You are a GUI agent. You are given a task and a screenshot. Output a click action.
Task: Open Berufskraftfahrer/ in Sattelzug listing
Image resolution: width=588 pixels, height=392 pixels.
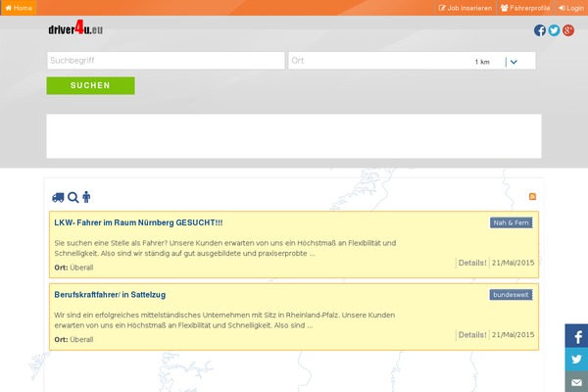pyautogui.click(x=110, y=295)
